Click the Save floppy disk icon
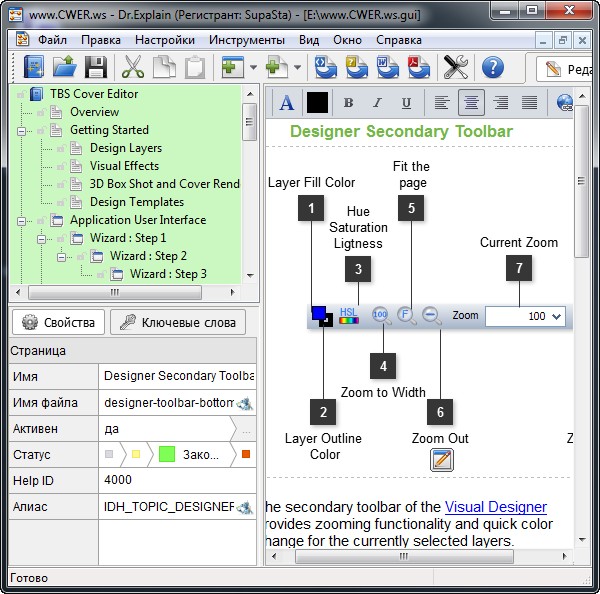Image resolution: width=600 pixels, height=594 pixels. 96,67
